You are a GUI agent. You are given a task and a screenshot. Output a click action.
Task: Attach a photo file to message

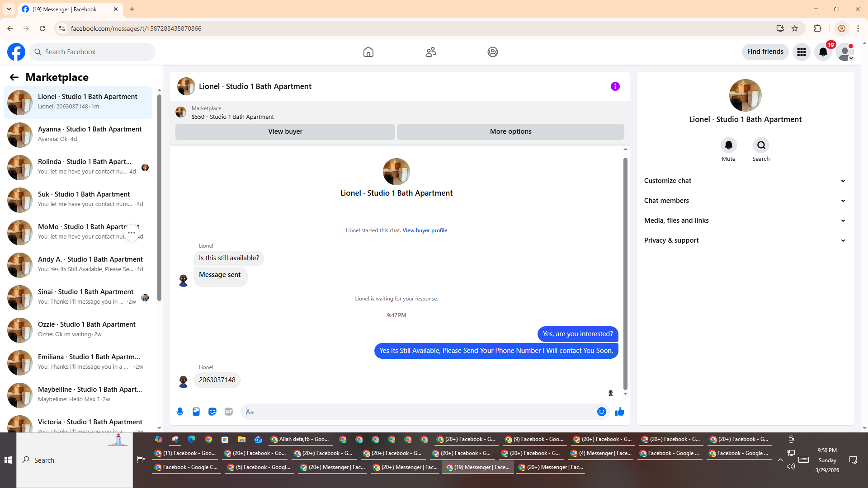[x=196, y=412]
